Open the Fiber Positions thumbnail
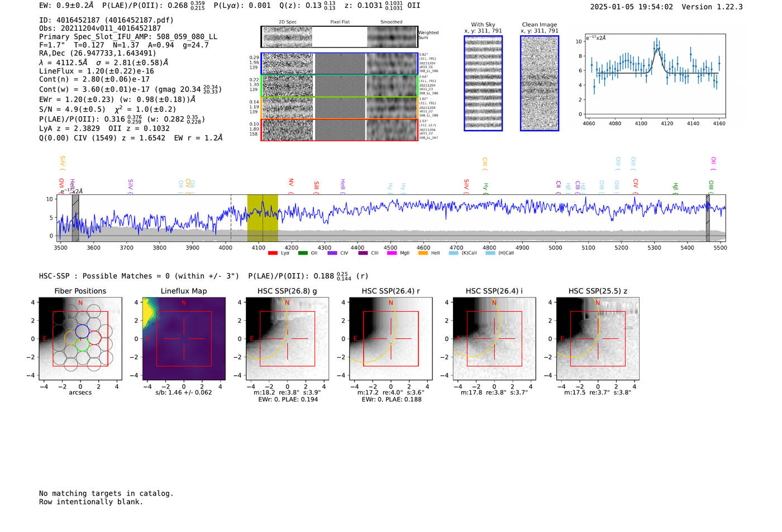 pos(80,339)
